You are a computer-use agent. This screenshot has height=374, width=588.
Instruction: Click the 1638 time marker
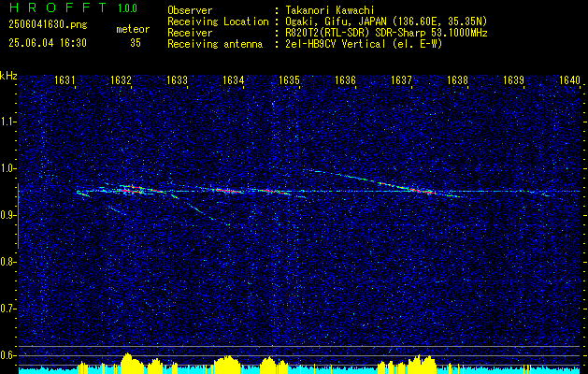[x=457, y=79]
